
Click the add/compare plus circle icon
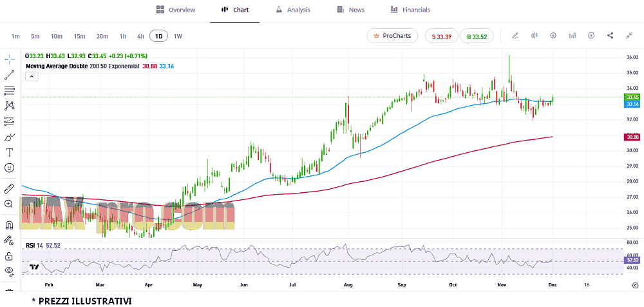(591, 36)
